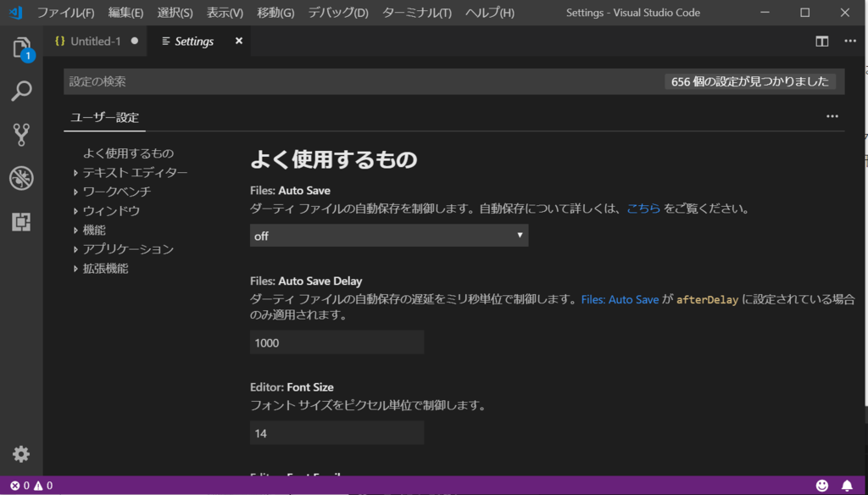Screen dimensions: 868x495
Task: Open the Search view icon
Action: click(x=21, y=91)
